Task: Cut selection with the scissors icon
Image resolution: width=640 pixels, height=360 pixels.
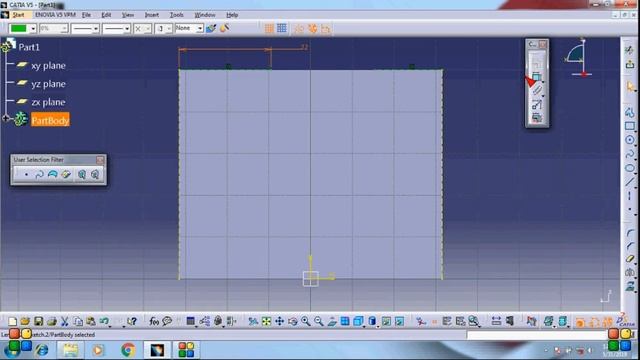Action: (64, 322)
